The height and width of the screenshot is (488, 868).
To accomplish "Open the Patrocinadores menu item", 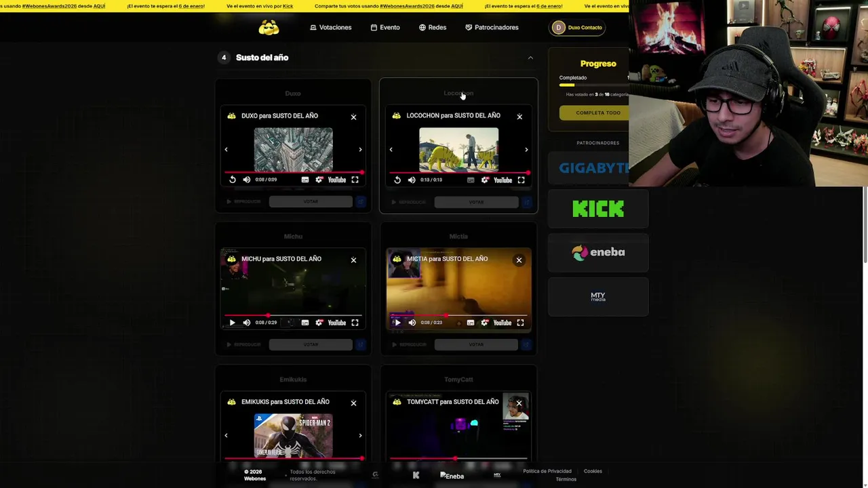I will [x=492, y=27].
